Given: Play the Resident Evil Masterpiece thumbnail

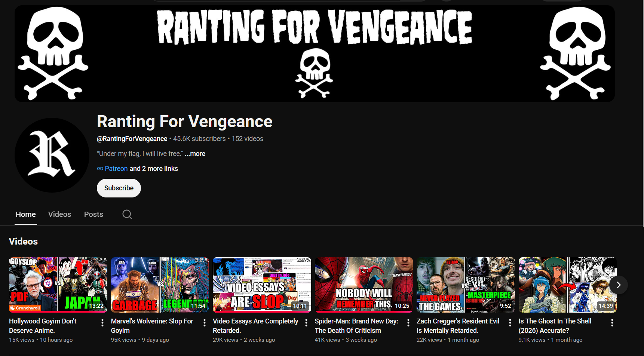Looking at the screenshot, I should click(x=466, y=285).
